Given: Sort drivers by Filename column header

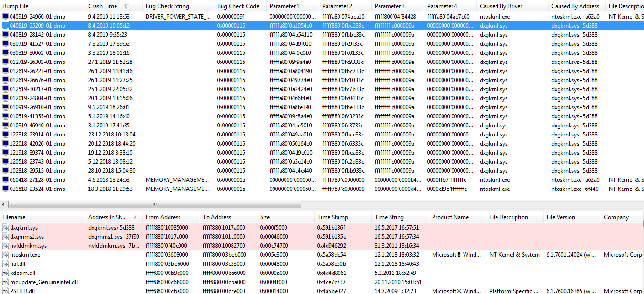Looking at the screenshot, I should [x=43, y=217].
